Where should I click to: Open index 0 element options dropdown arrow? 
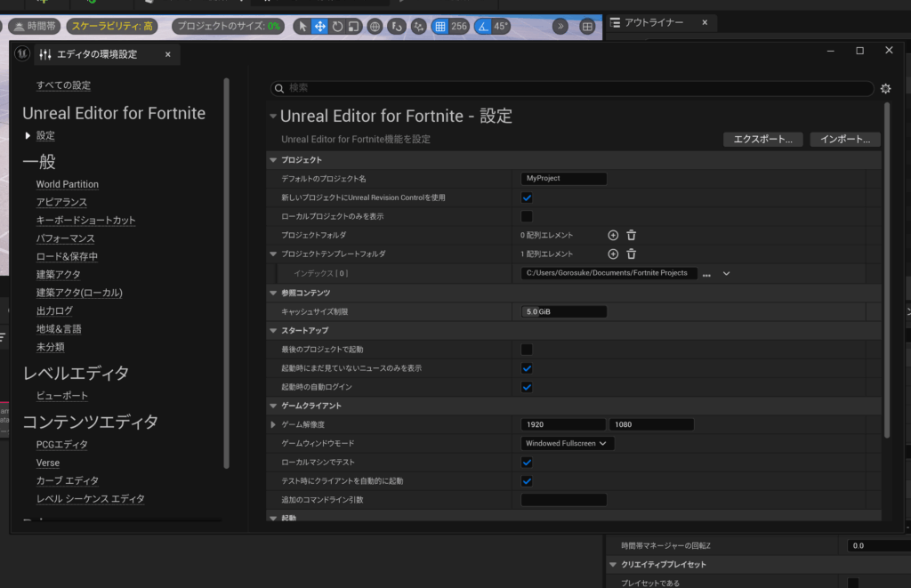pyautogui.click(x=726, y=274)
